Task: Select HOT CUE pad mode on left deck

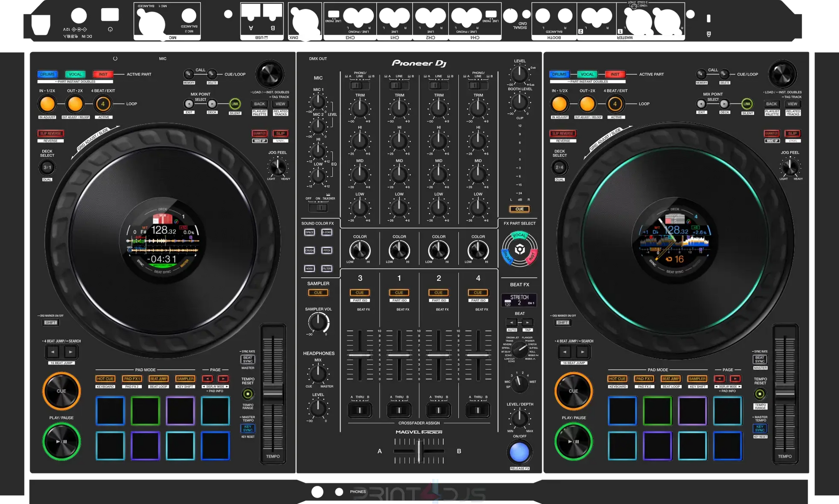Action: tap(105, 379)
